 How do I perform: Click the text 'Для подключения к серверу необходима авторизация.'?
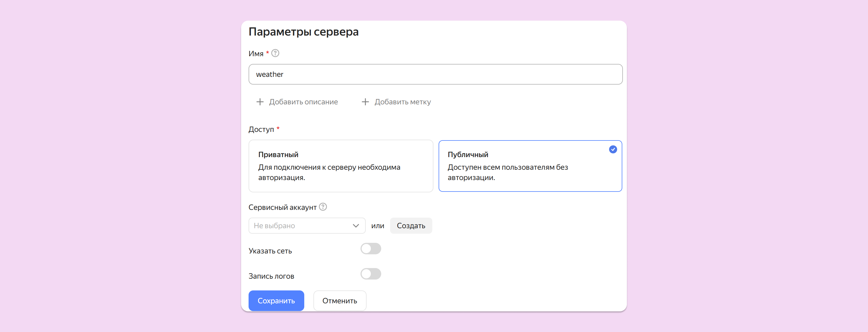[x=329, y=172]
